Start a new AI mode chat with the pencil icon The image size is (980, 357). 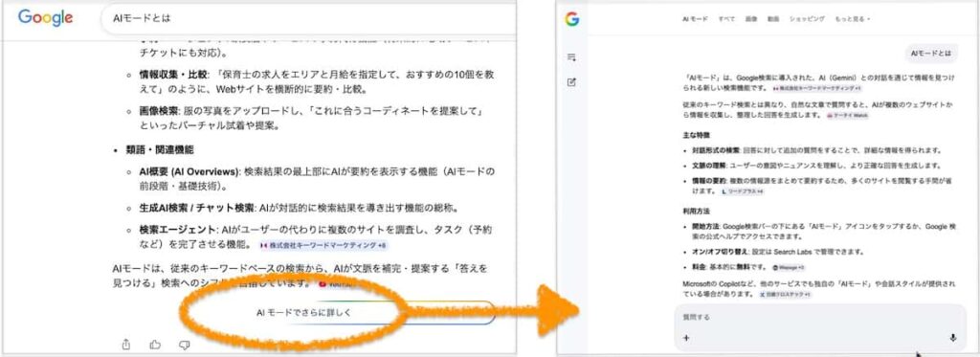point(571,82)
